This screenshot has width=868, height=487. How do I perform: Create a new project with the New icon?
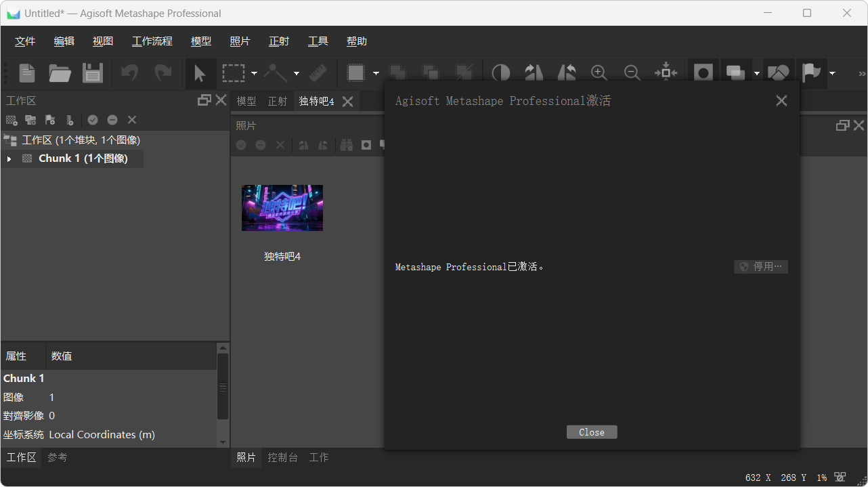[26, 73]
